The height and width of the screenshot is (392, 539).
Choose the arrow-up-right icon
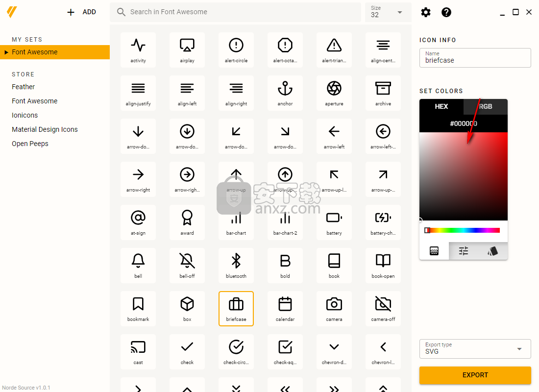tap(383, 179)
